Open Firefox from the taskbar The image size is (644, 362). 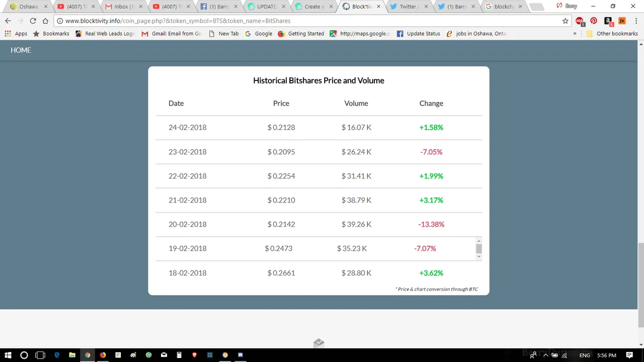pyautogui.click(x=103, y=355)
